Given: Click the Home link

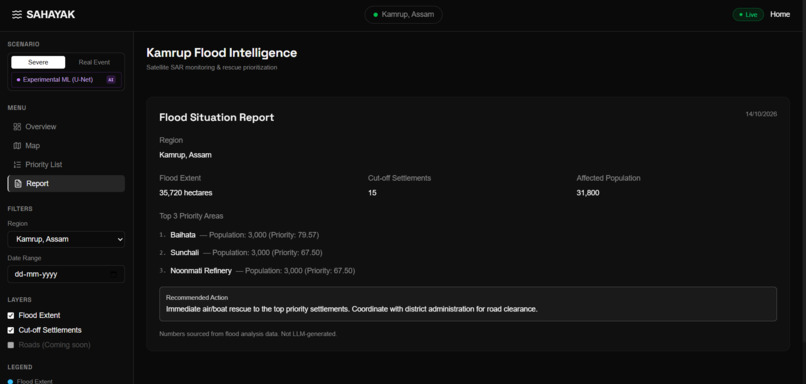Looking at the screenshot, I should click(x=780, y=14).
